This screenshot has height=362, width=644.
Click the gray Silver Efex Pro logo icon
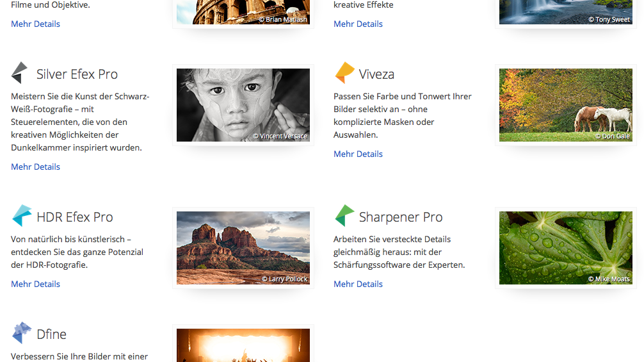click(x=20, y=73)
